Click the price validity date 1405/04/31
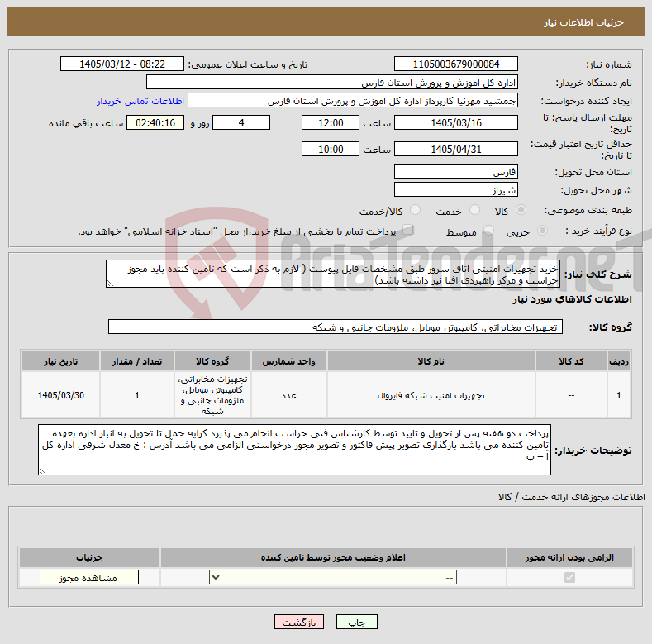This screenshot has width=652, height=644. point(455,149)
